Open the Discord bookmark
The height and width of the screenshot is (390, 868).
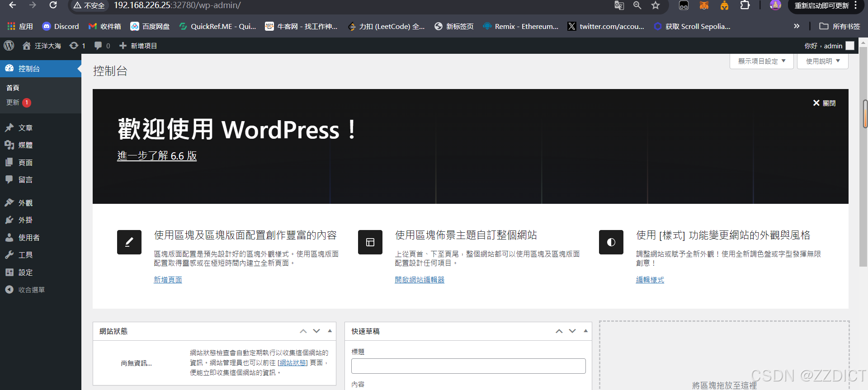point(61,26)
